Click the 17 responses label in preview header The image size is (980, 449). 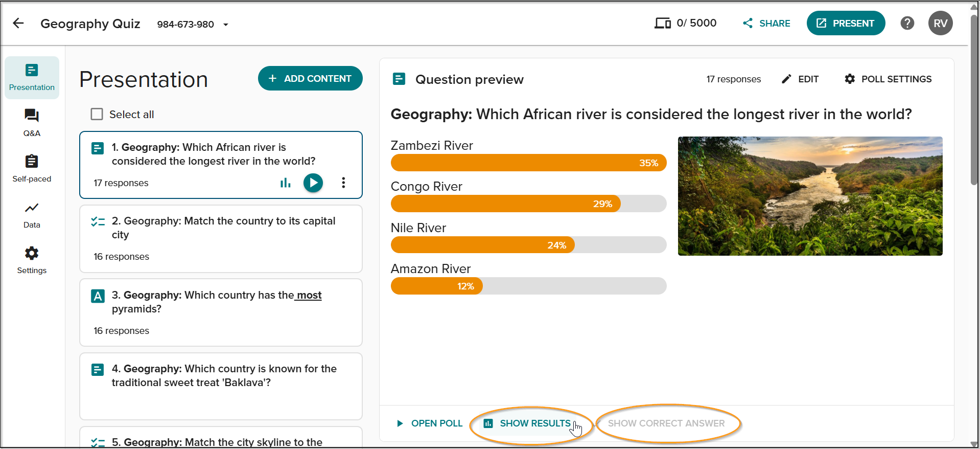click(733, 79)
